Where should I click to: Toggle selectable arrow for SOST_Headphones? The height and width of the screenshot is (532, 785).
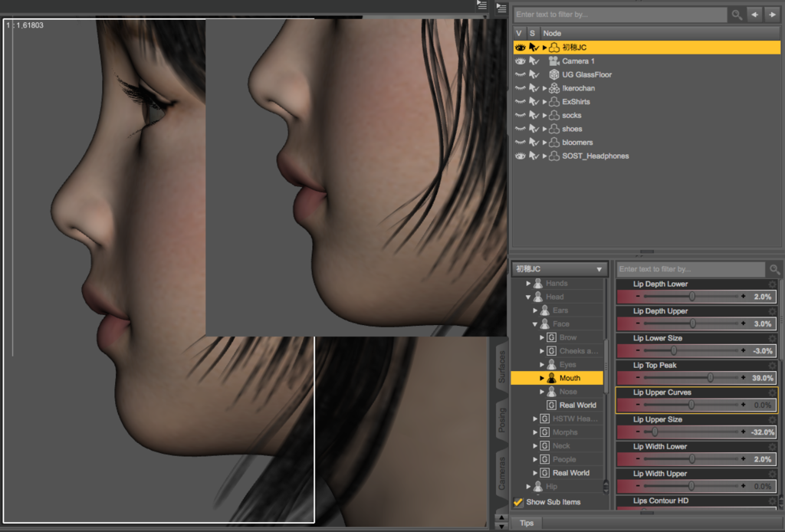click(534, 156)
